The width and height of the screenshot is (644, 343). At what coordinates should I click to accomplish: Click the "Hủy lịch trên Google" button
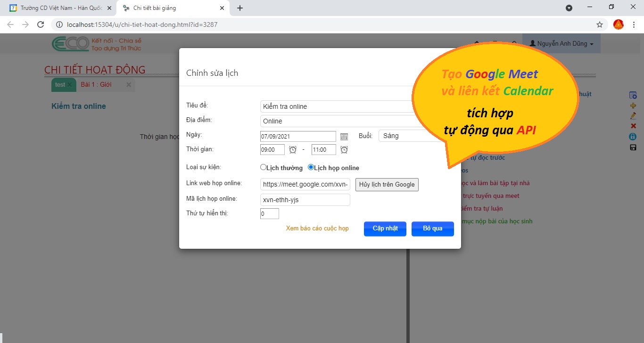387,185
